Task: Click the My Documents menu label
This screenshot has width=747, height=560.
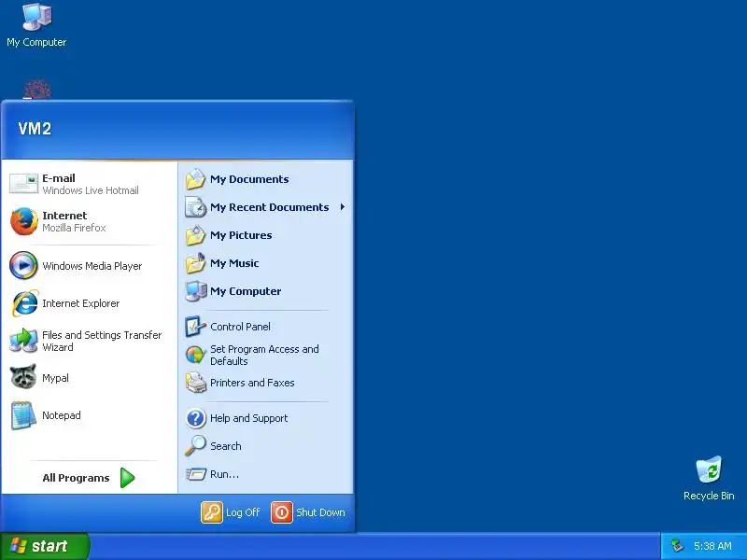Action: [249, 179]
